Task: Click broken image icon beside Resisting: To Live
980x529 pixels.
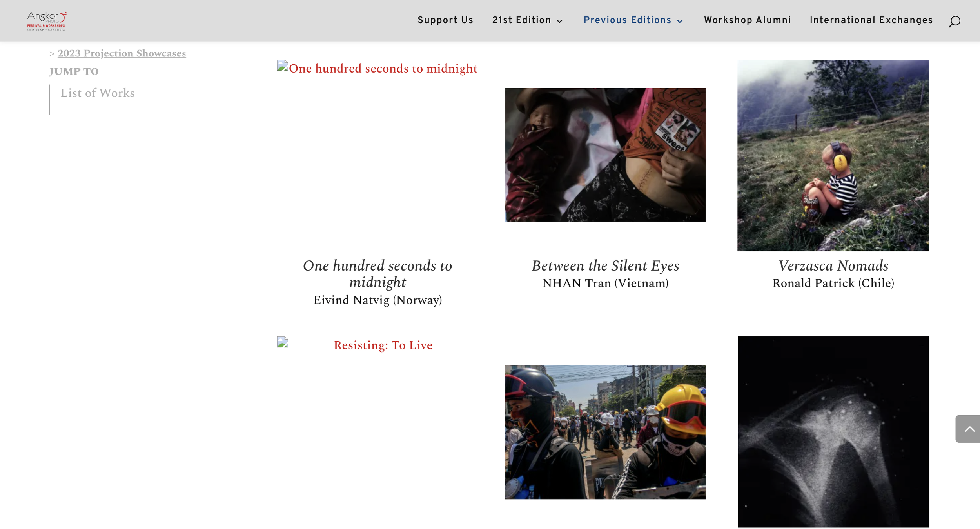Action: click(x=282, y=342)
